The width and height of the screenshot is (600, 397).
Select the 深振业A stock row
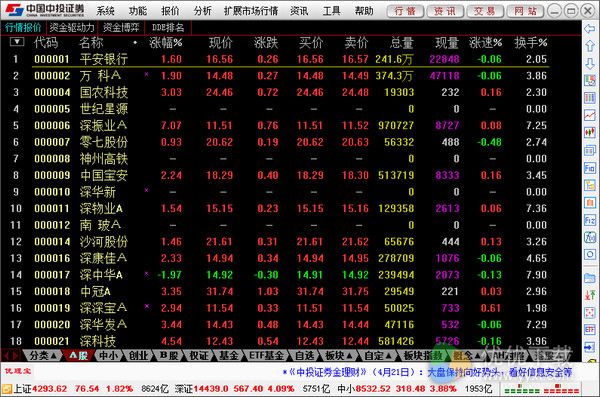click(x=280, y=125)
